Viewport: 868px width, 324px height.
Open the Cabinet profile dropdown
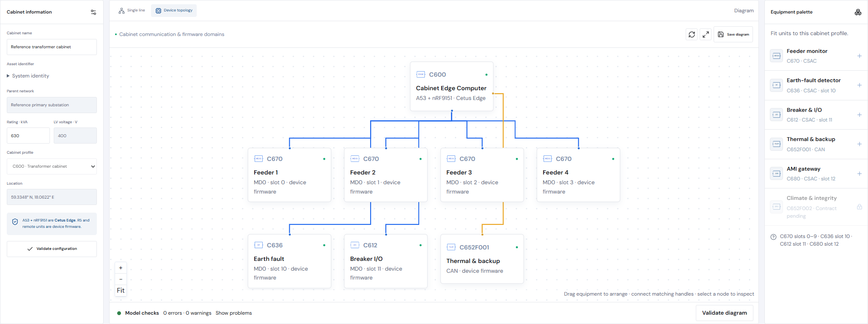coord(52,166)
